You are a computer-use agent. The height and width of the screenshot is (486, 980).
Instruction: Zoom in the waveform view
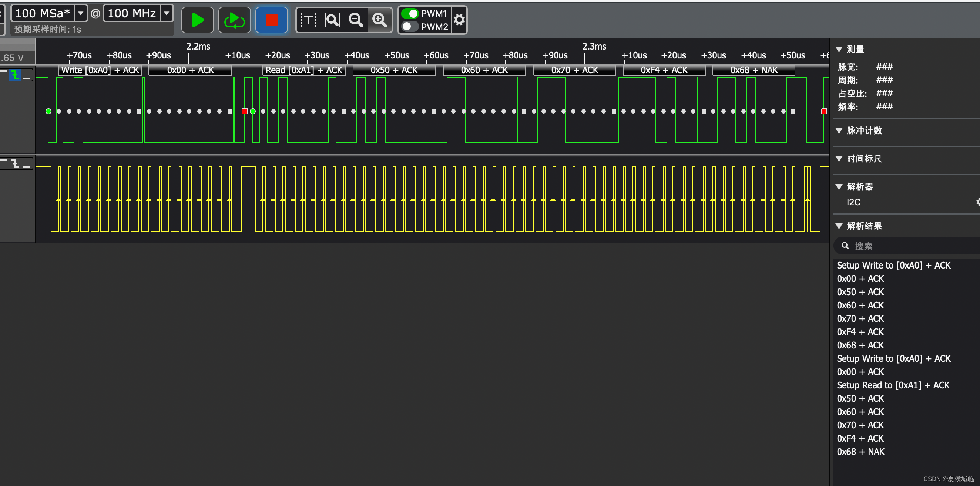tap(379, 20)
